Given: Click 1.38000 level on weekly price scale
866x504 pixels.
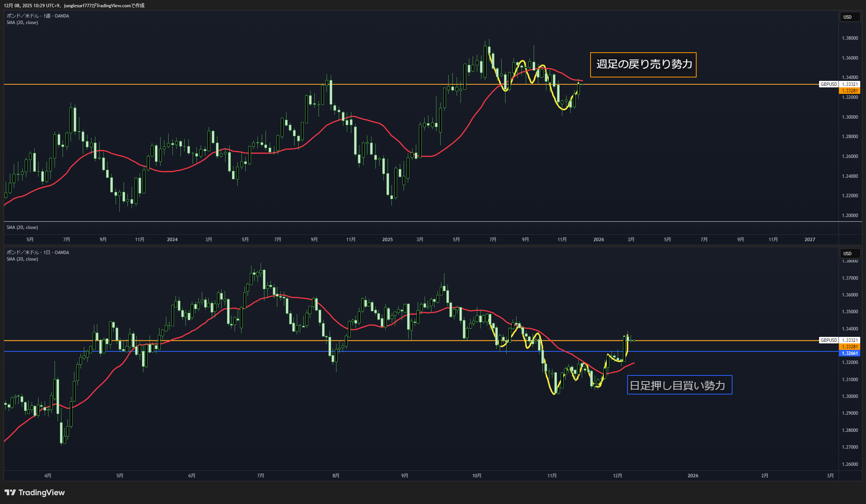Looking at the screenshot, I should (850, 38).
